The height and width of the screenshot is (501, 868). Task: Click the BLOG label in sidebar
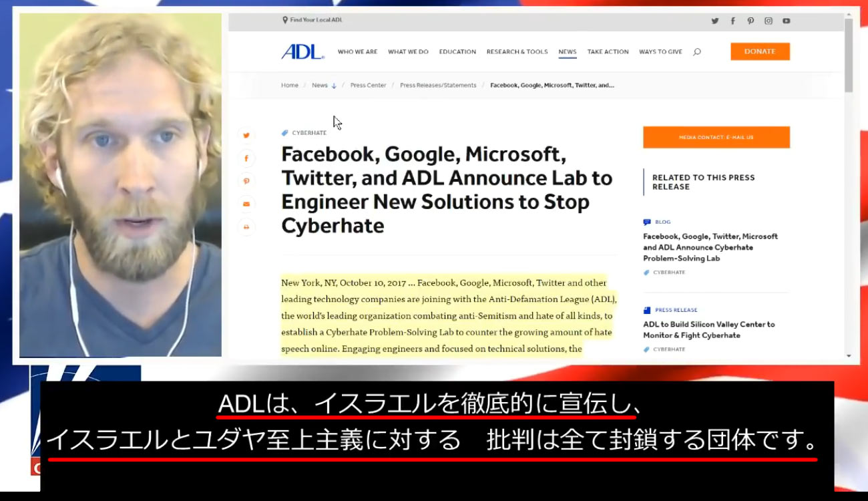(663, 222)
